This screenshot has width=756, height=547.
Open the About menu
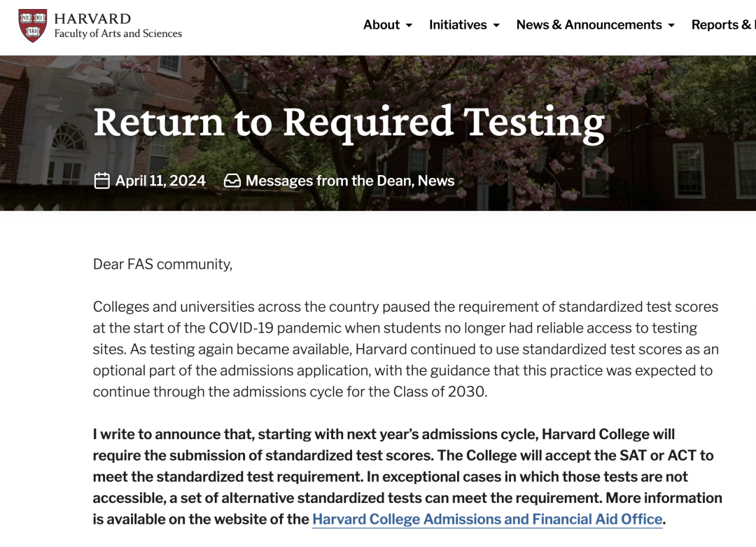click(388, 25)
